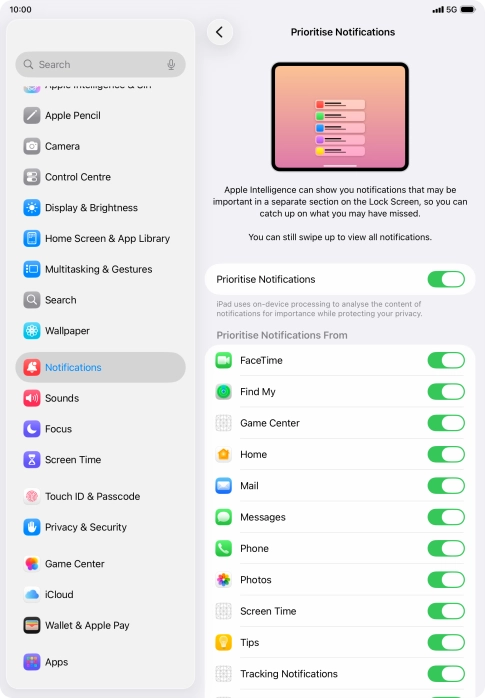The width and height of the screenshot is (485, 698).
Task: Switch off Tracking Notifications toggle
Action: [x=446, y=674]
